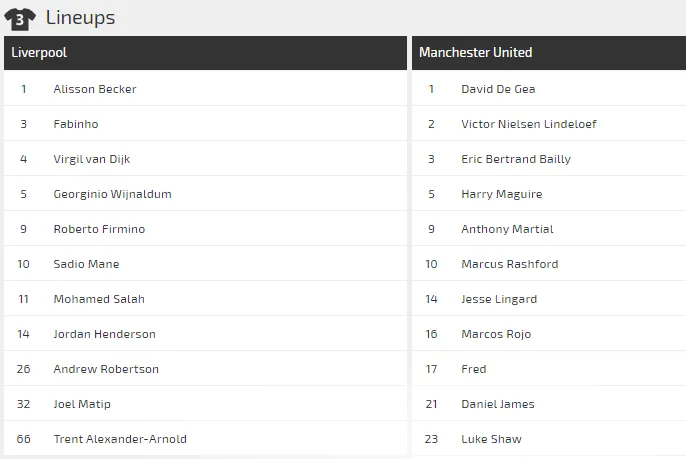
Task: Click the Lineups section heading
Action: point(80,18)
